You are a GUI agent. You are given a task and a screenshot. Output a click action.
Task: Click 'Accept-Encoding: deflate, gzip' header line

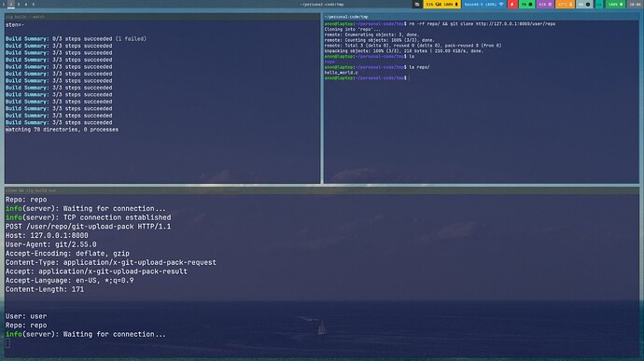tap(67, 254)
